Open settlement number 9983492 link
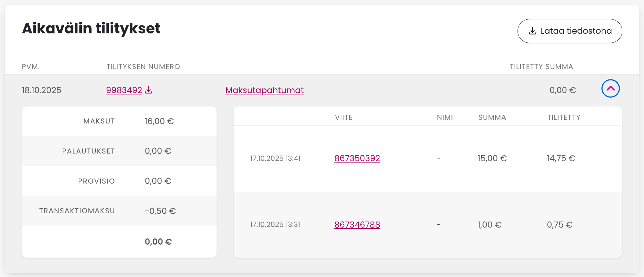The height and width of the screenshot is (277, 644). (124, 90)
